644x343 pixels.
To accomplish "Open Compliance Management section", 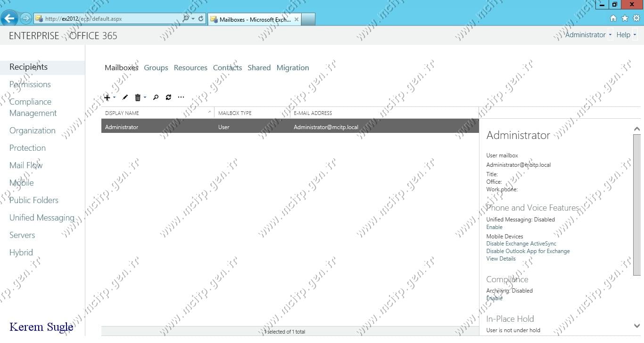I will click(33, 107).
